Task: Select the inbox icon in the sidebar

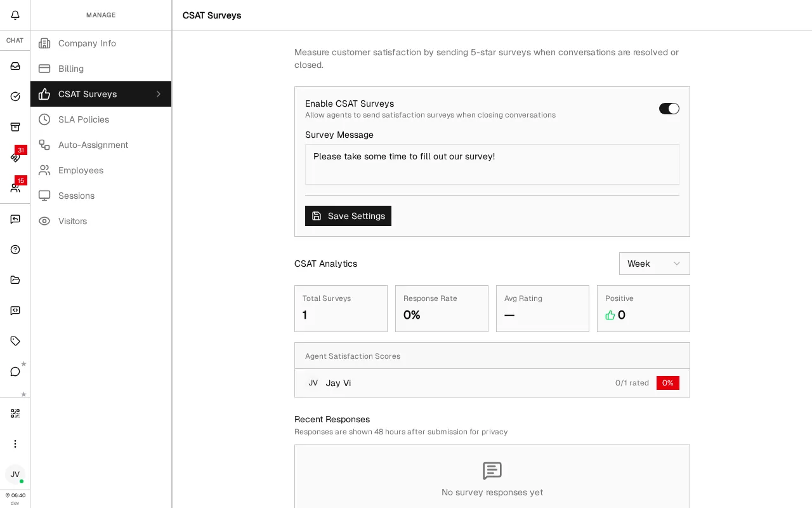Action: click(x=15, y=66)
